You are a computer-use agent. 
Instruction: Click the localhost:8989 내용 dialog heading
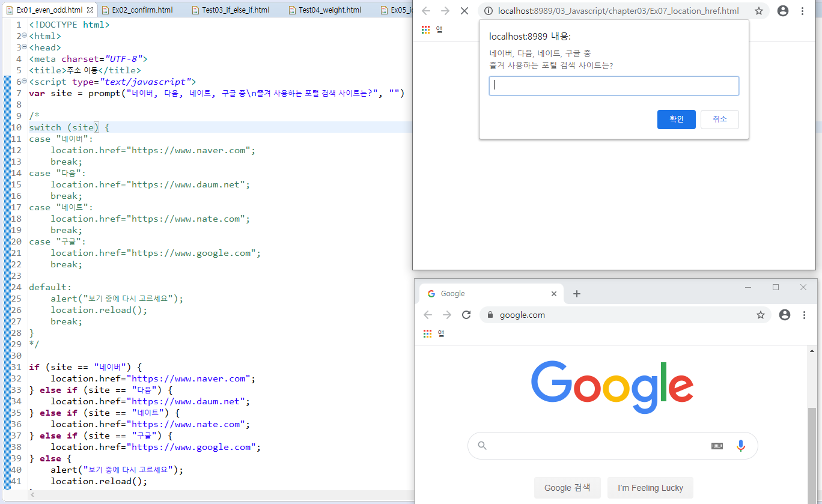click(530, 36)
